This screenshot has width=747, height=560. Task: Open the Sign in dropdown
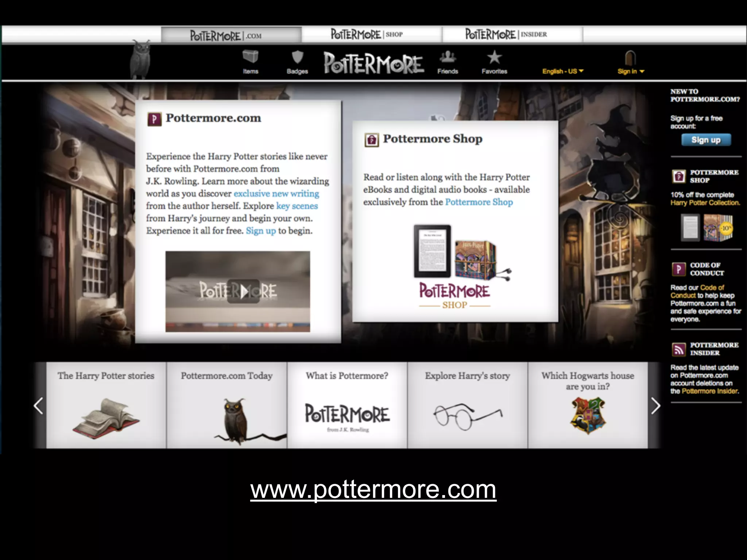[x=631, y=71]
